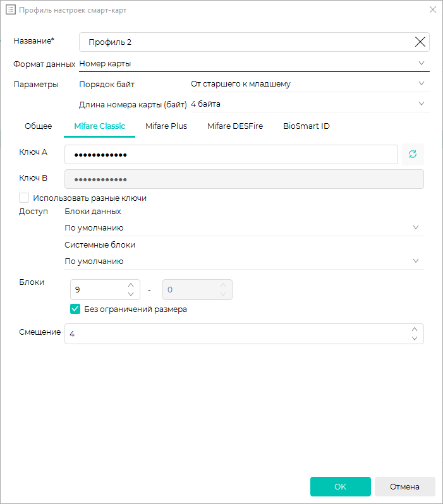The width and height of the screenshot is (443, 504).
Task: Enable the Использовать разные ключи checkbox
Action: [24, 198]
